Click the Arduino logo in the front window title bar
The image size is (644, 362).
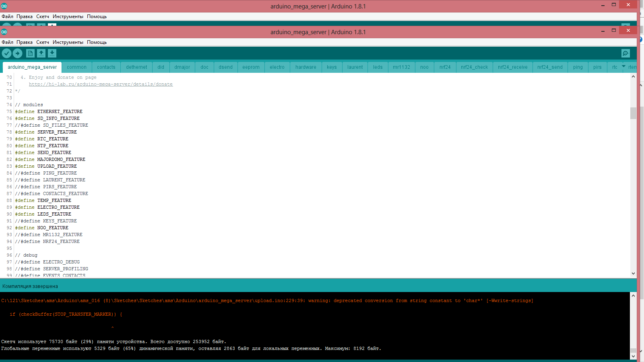[4, 32]
